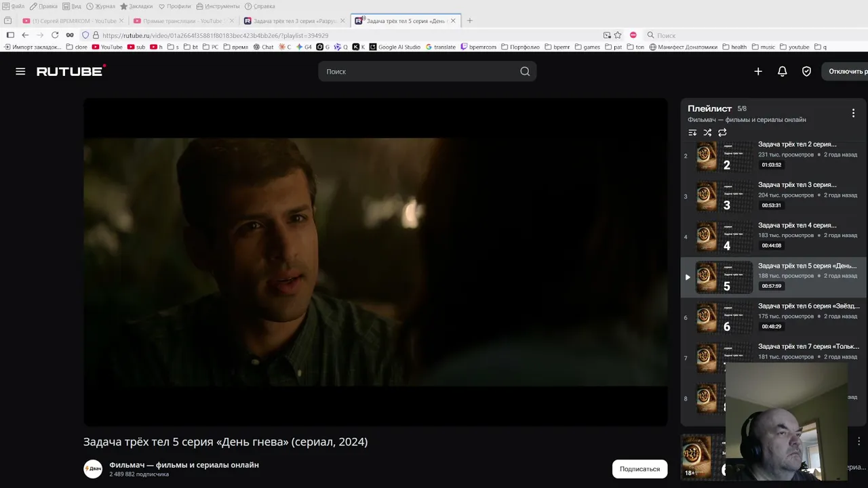This screenshot has width=868, height=488.
Task: Bookmark this page with the star icon
Action: click(x=618, y=35)
